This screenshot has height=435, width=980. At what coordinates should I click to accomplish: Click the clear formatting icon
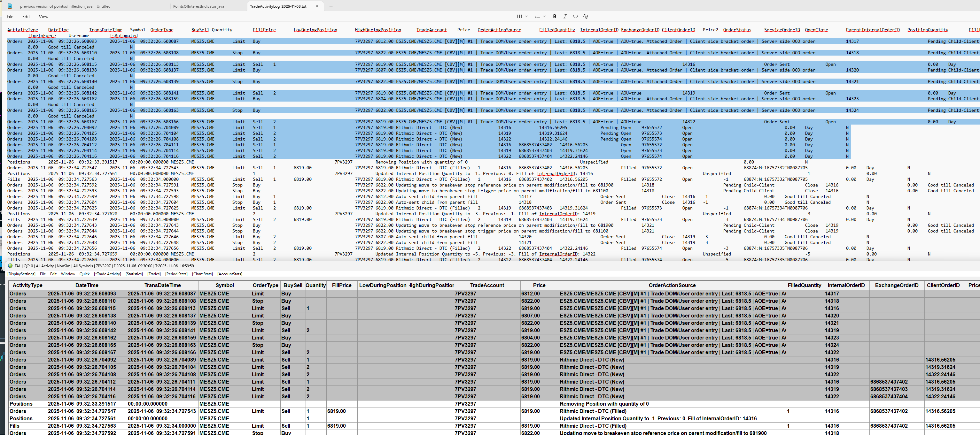point(585,16)
